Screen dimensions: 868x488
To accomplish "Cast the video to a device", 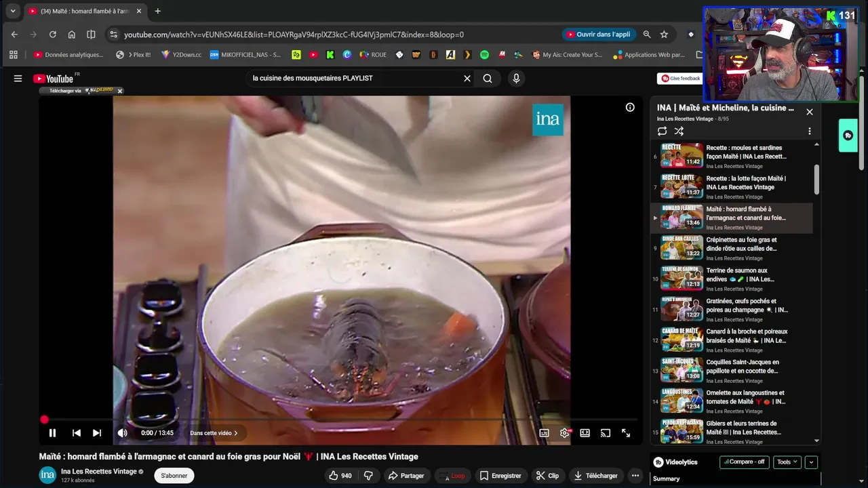I will click(x=606, y=433).
